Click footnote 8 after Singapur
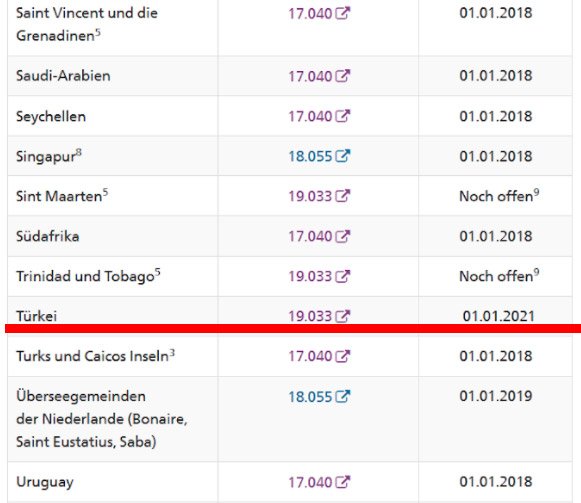The height and width of the screenshot is (503, 581). (79, 152)
